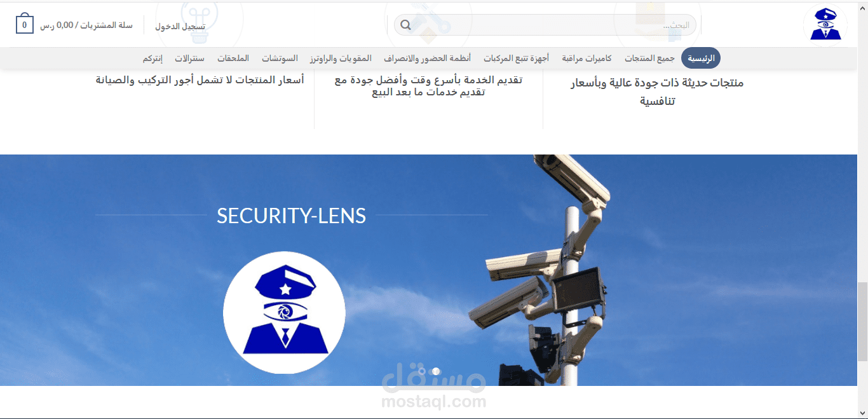Click تسجيل الدخول login link
Viewport: 868px width, 419px height.
click(180, 26)
